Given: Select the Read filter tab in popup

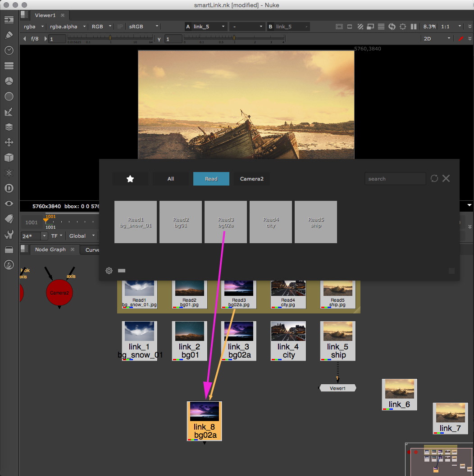Looking at the screenshot, I should point(211,179).
